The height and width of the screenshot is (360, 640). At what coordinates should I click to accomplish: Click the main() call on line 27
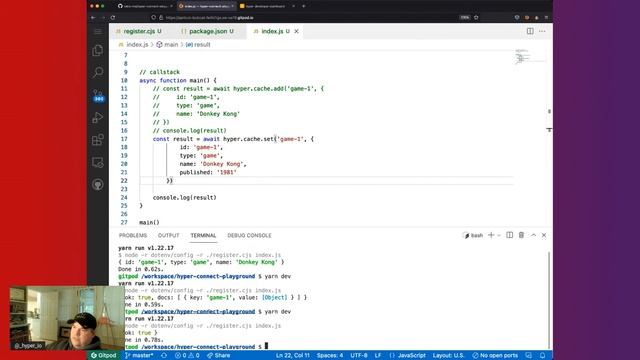[149, 222]
